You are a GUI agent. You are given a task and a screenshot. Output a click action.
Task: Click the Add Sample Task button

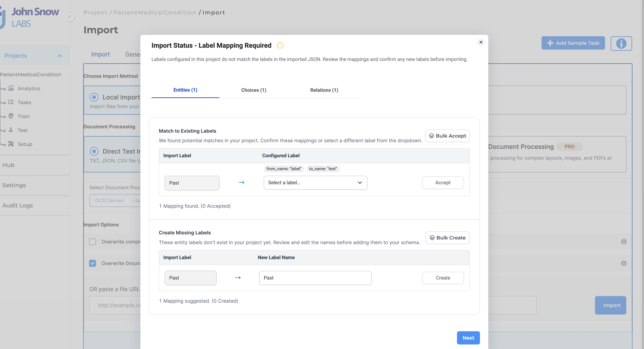point(573,43)
